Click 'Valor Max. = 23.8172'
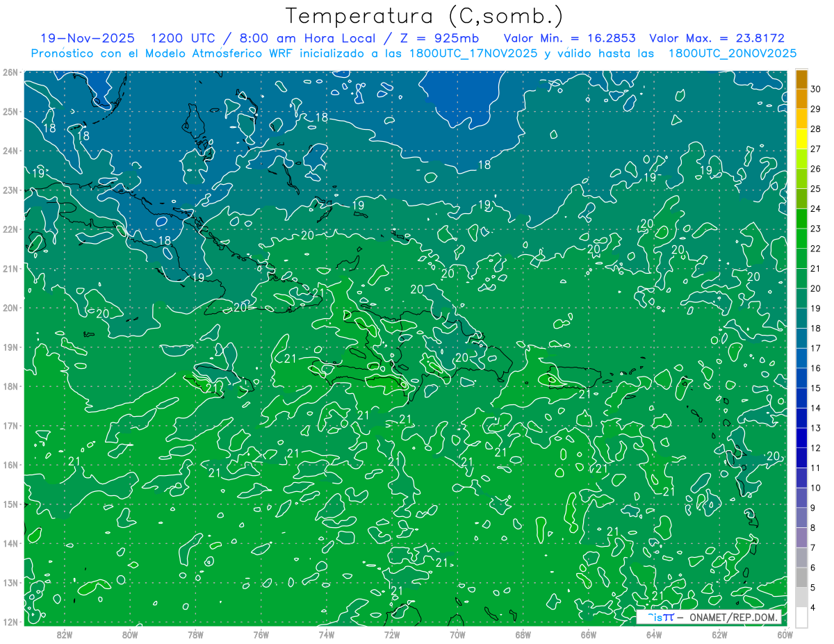 pos(717,38)
